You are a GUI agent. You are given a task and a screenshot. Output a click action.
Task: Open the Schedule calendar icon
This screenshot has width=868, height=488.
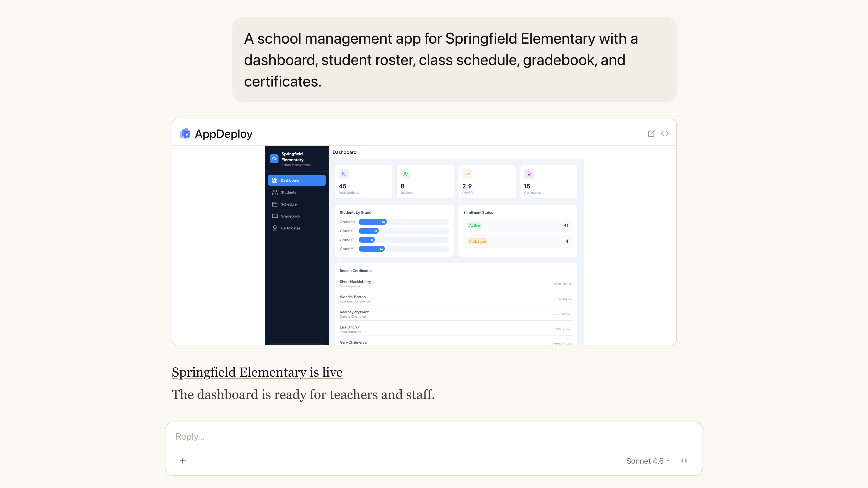(x=275, y=204)
